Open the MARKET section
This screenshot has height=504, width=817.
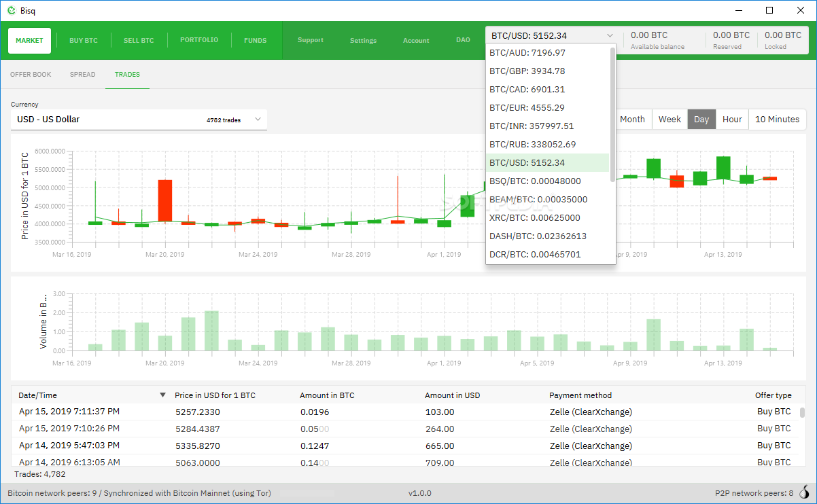point(29,41)
